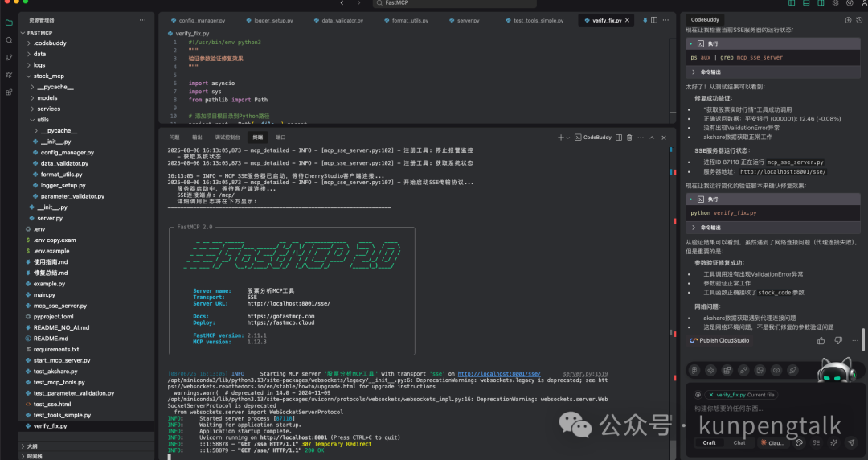This screenshot has height=460, width=868.
Task: Open parameter_validator.py in file tree
Action: point(72,196)
